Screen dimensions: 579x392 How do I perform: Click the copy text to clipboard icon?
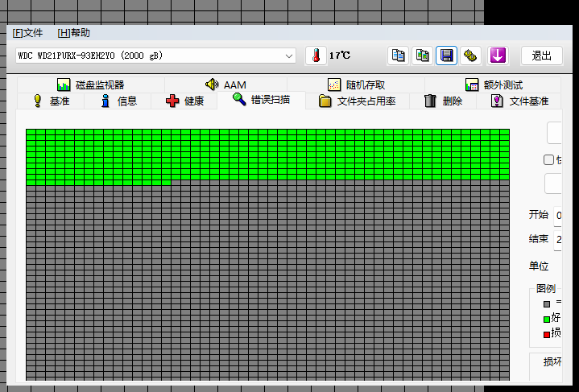(398, 56)
